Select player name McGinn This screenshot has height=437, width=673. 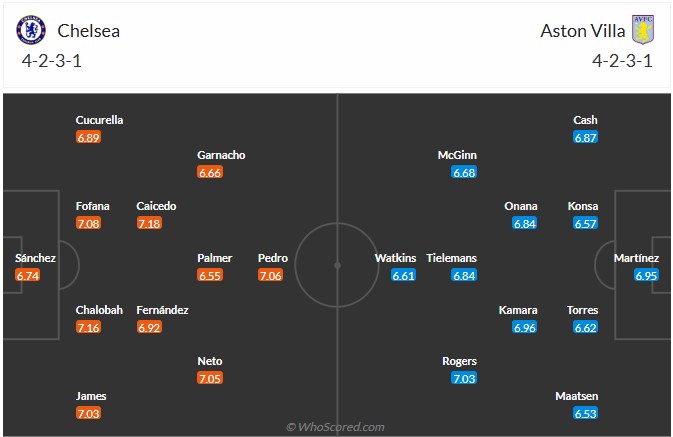[457, 155]
